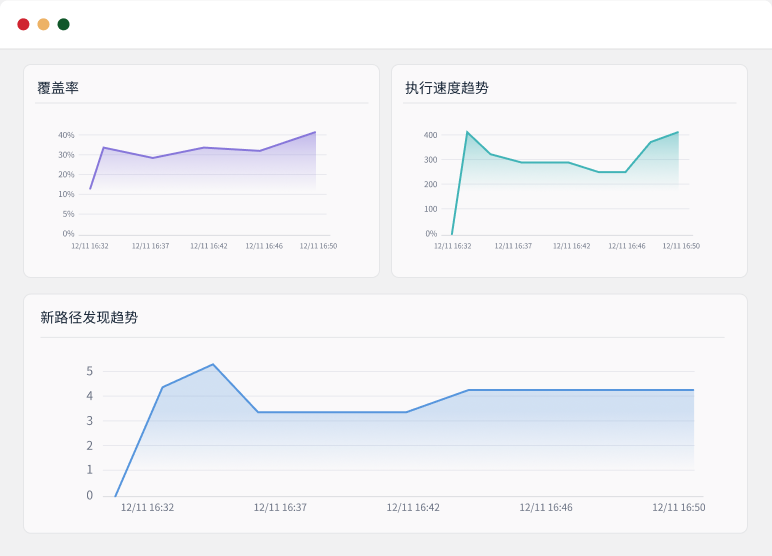Click the red close window dot
This screenshot has width=772, height=556.
[x=23, y=24]
